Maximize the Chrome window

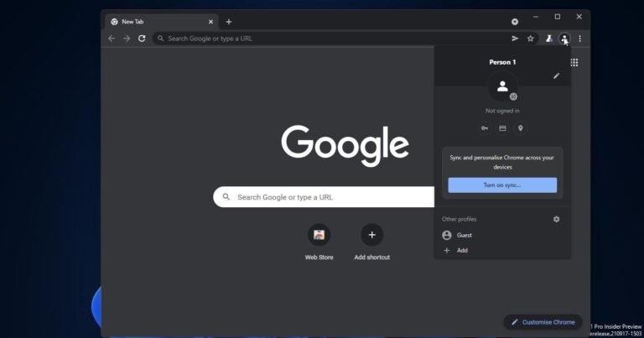[558, 17]
